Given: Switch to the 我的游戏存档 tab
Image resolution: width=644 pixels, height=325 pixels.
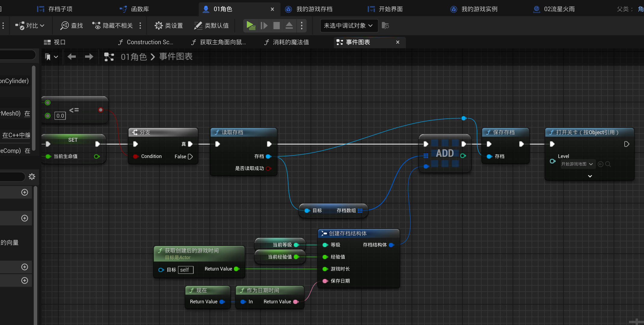Looking at the screenshot, I should 314,9.
